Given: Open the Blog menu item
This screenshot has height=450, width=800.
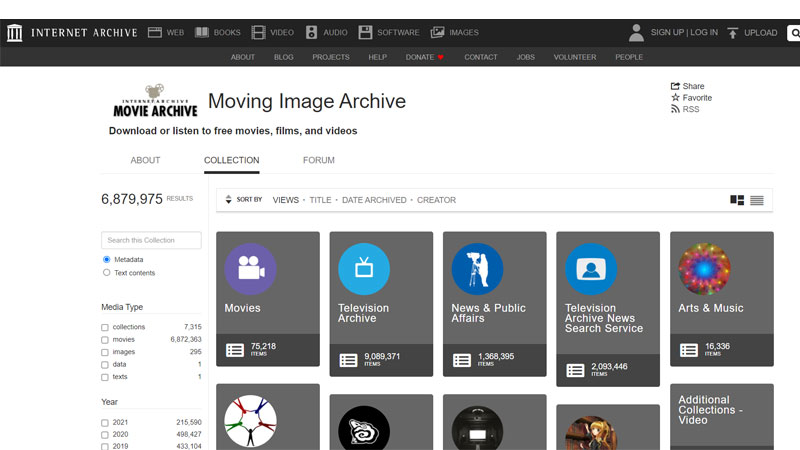Looking at the screenshot, I should click(x=284, y=57).
